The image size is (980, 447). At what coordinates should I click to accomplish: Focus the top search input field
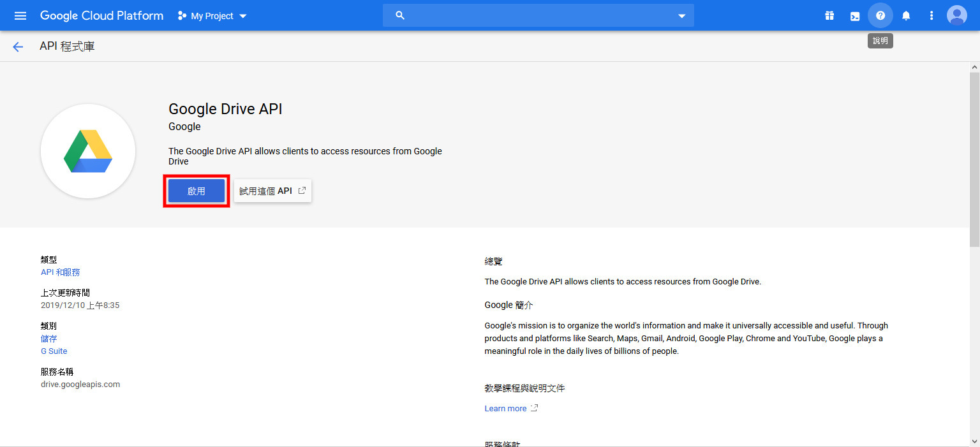pyautogui.click(x=538, y=15)
